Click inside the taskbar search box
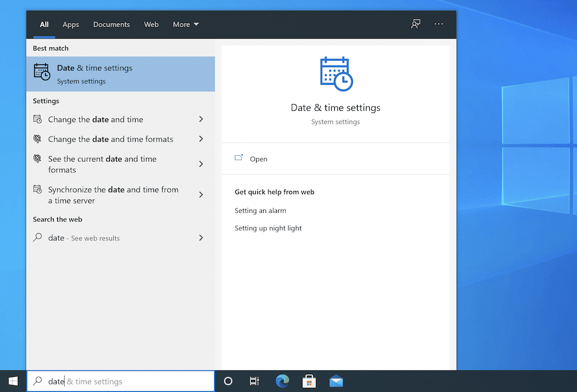This screenshot has width=577, height=392. point(115,381)
